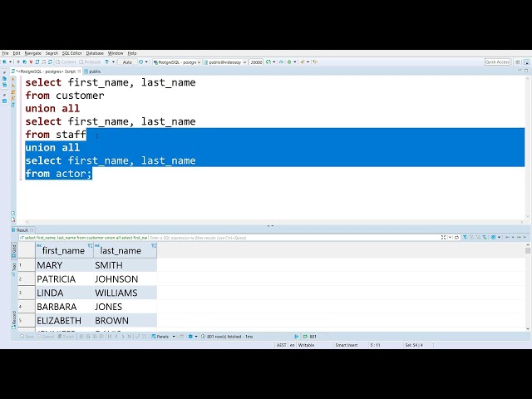The image size is (532, 399).
Task: Open the Panels button in results toolbar
Action: (x=160, y=337)
